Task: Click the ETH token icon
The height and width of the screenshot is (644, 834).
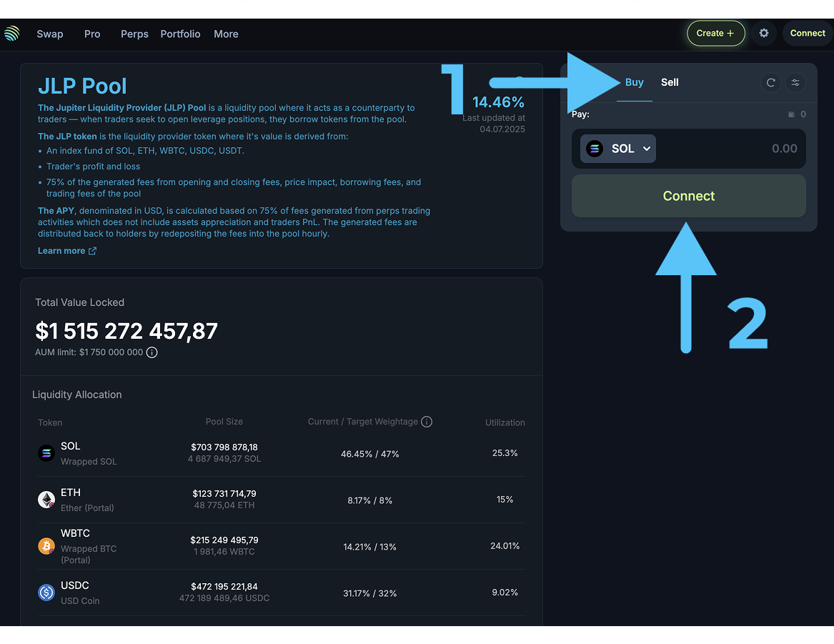Action: point(46,500)
